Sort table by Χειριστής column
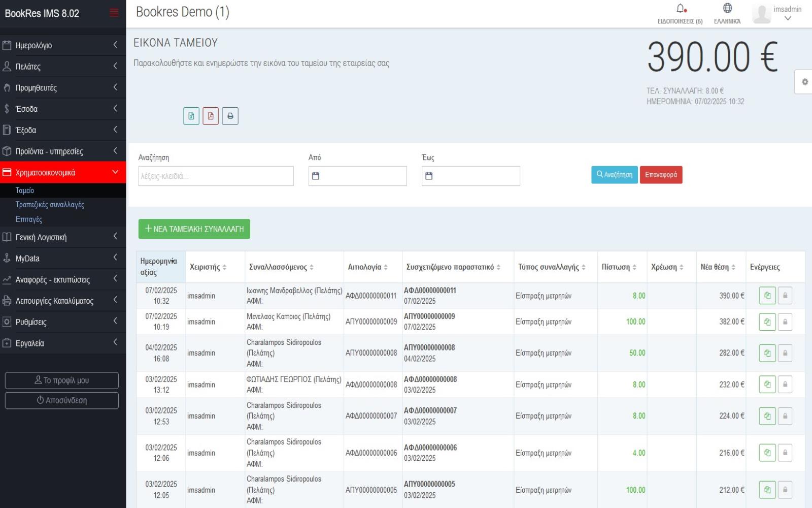812x508 pixels. [215, 267]
